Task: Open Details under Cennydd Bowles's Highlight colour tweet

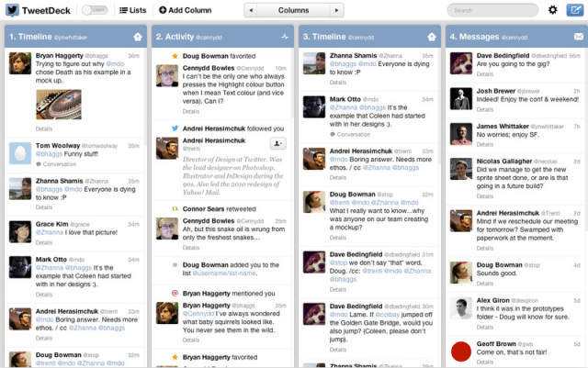Action: (191, 111)
